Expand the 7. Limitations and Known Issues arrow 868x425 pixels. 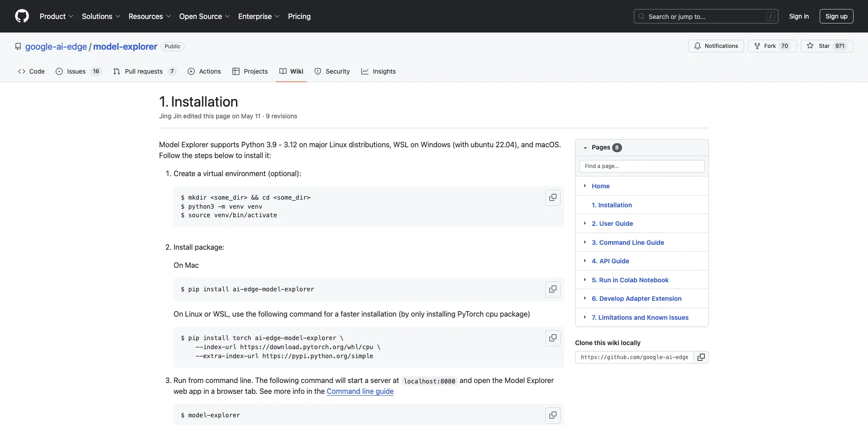[585, 317]
